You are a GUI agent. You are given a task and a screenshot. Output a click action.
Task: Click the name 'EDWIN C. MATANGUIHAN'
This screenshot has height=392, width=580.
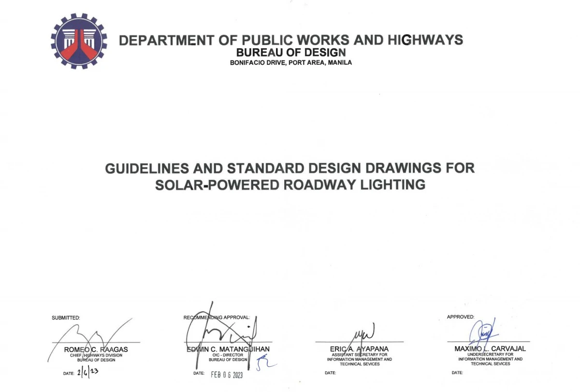click(x=228, y=349)
